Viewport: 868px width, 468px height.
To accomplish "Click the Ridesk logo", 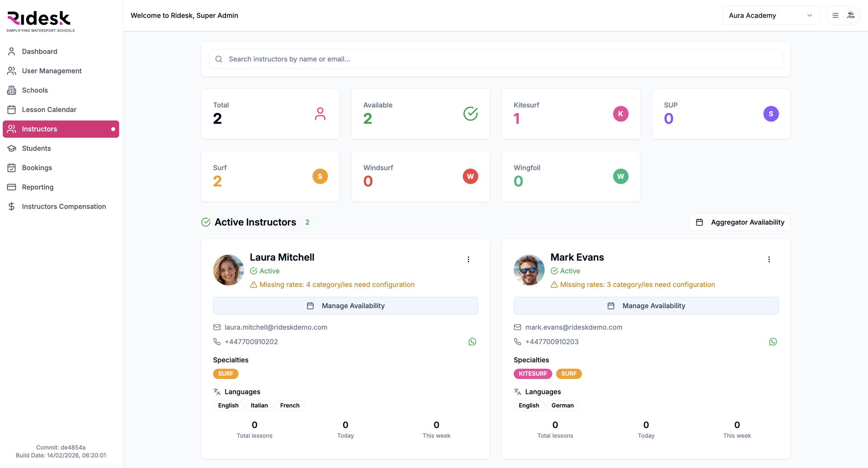I will pyautogui.click(x=40, y=21).
